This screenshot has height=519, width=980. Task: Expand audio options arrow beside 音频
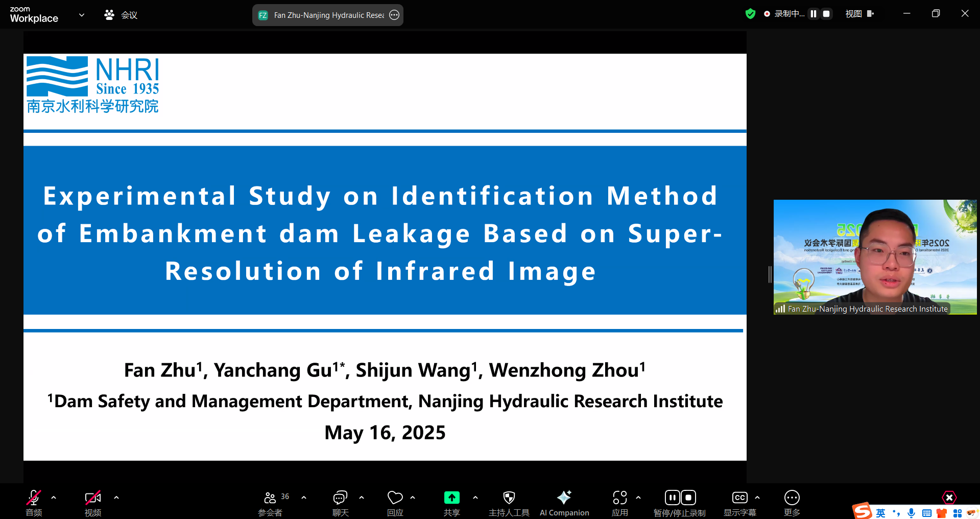(54, 498)
